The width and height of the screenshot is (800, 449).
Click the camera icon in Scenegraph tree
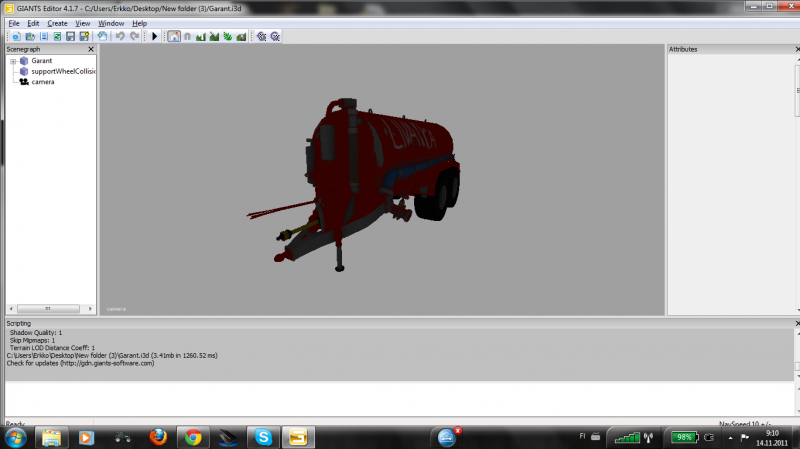tap(24, 82)
